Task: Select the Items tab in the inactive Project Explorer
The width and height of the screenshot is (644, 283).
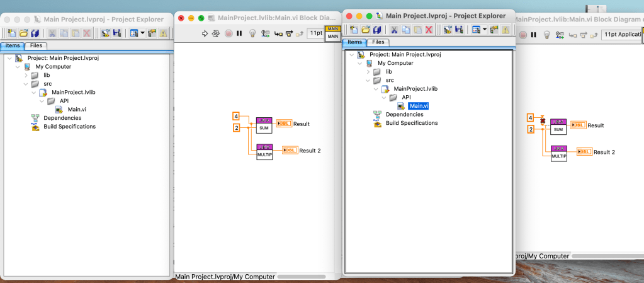Action: (x=13, y=45)
